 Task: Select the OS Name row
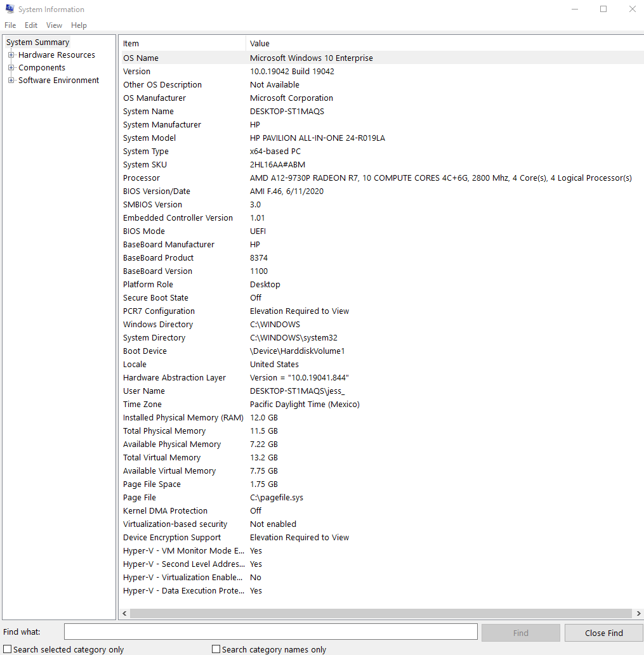pos(383,58)
